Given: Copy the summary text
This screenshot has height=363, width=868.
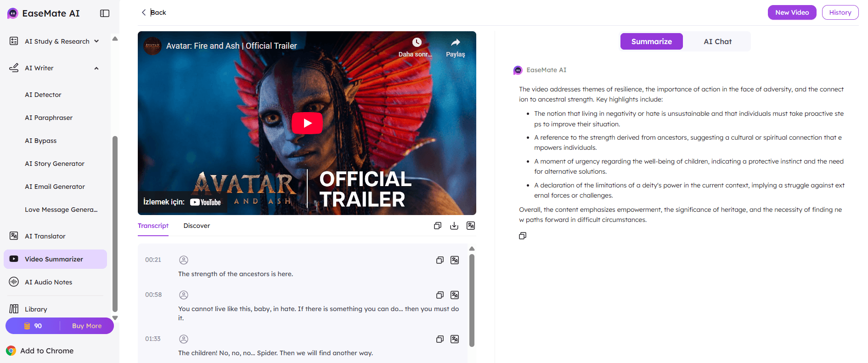Looking at the screenshot, I should point(523,236).
